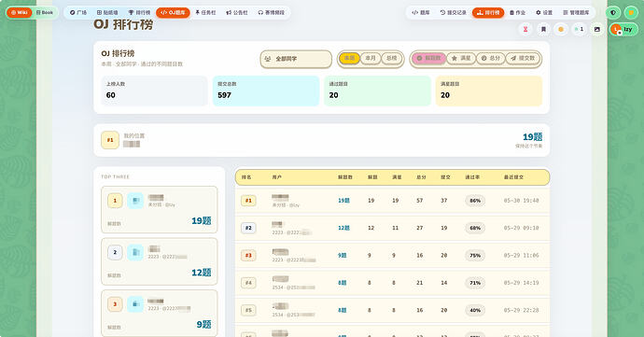The height and width of the screenshot is (337, 644).
Task: Open 12题 link in row #2
Action: pos(343,228)
